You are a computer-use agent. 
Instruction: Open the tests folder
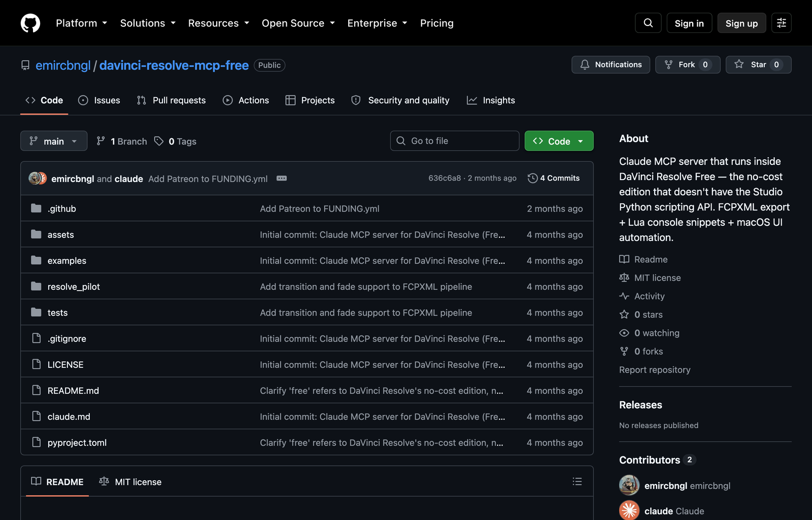coord(57,313)
